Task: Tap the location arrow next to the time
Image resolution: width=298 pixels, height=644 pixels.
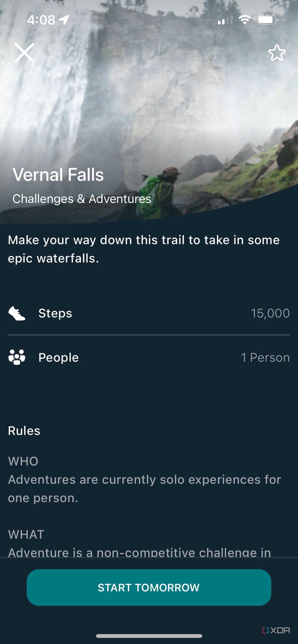Action: point(64,20)
